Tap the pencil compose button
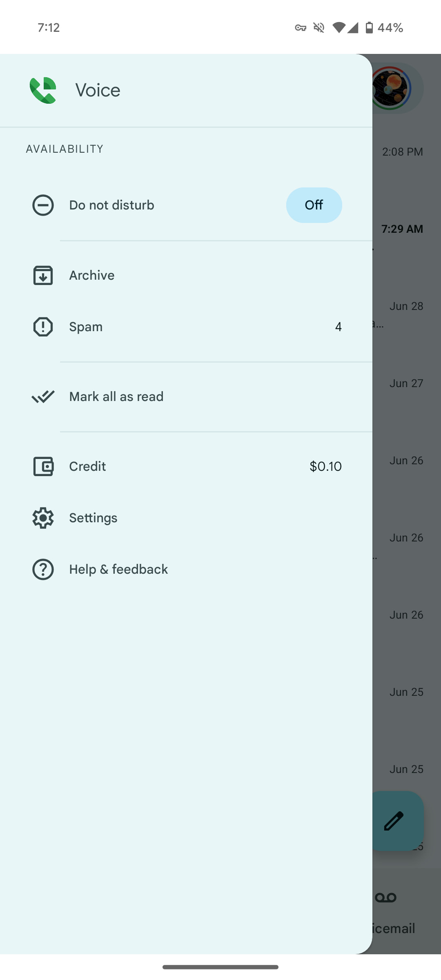 (397, 821)
